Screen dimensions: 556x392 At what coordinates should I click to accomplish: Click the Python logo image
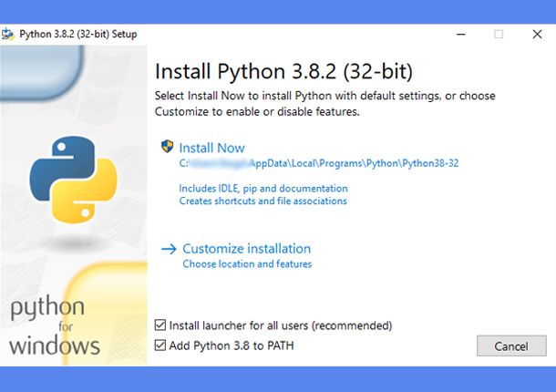(x=73, y=180)
